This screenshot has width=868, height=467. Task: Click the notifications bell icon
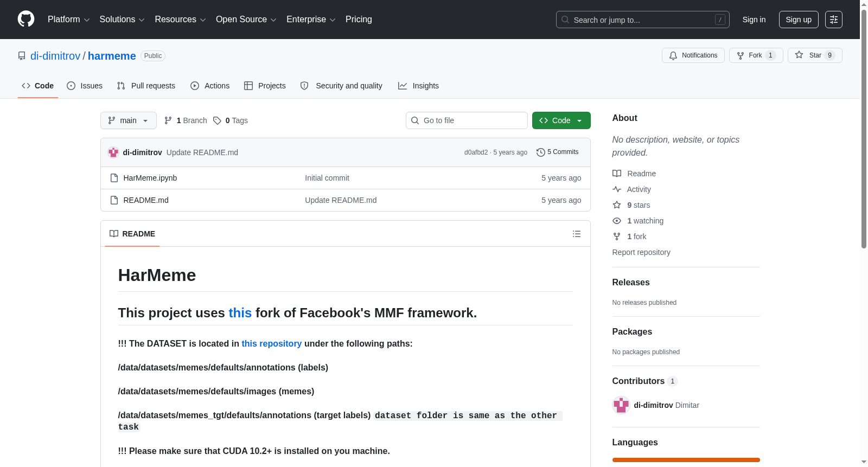673,55
